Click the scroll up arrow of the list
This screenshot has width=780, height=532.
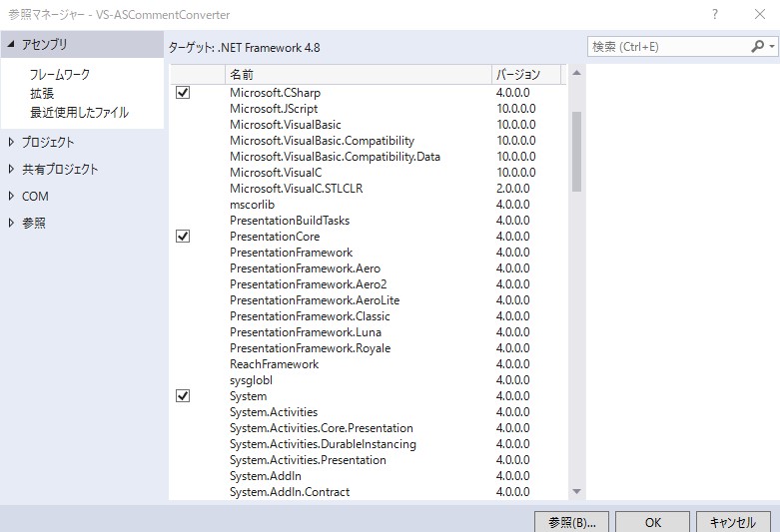(576, 73)
